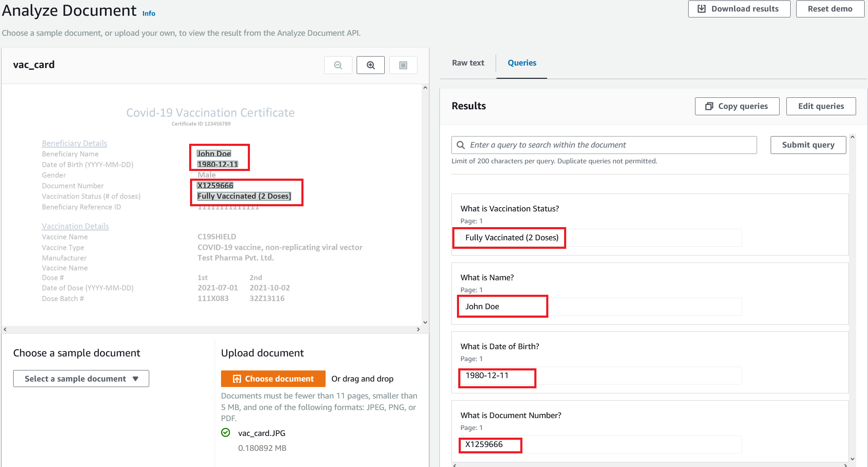This screenshot has width=868, height=467.
Task: Click the download icon in Download results
Action: (x=702, y=9)
